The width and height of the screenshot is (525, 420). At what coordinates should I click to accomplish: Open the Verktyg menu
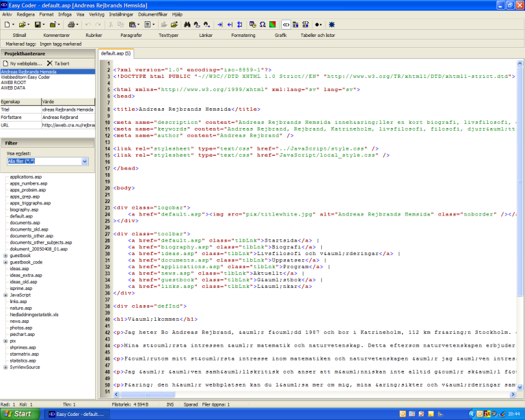[x=97, y=14]
